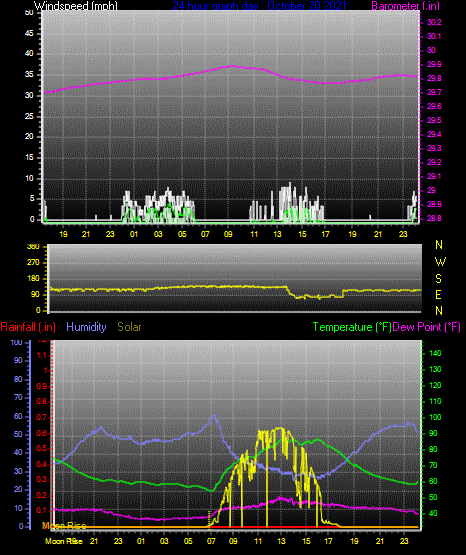The height and width of the screenshot is (555, 466).
Task: Click the 0.7 value on rainfall axis
Action: click(x=42, y=417)
